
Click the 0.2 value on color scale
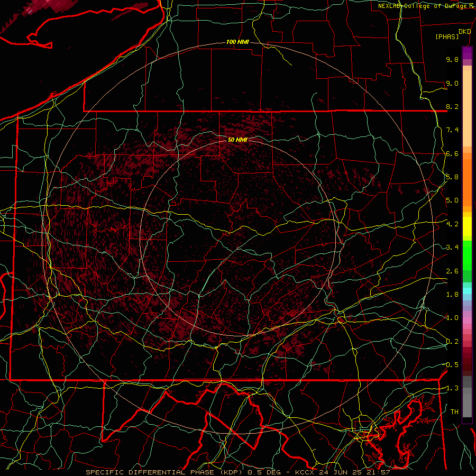tap(452, 342)
